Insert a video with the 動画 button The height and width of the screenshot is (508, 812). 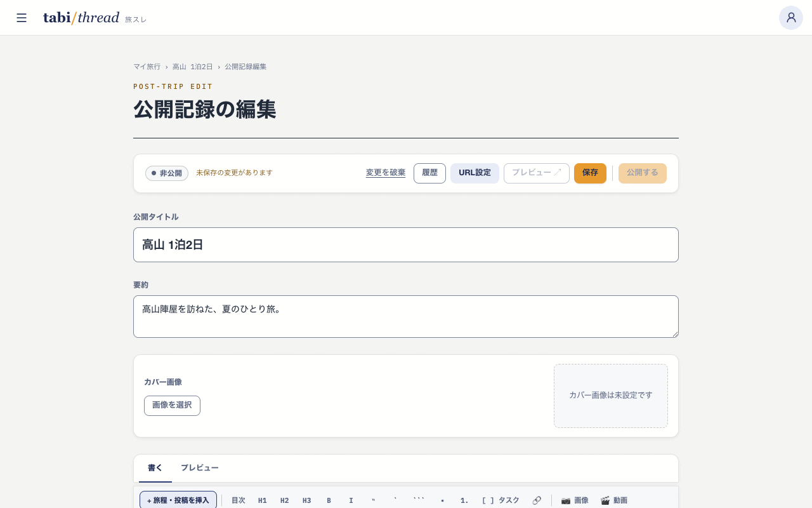[614, 500]
